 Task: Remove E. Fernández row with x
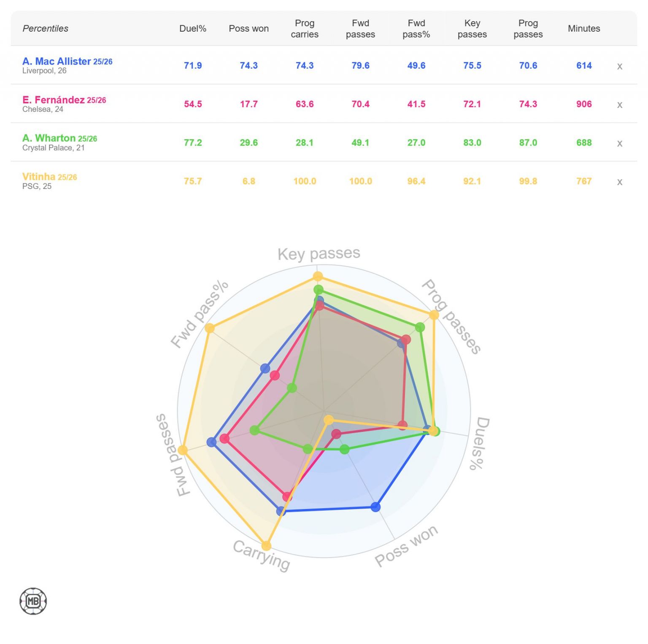coord(619,105)
